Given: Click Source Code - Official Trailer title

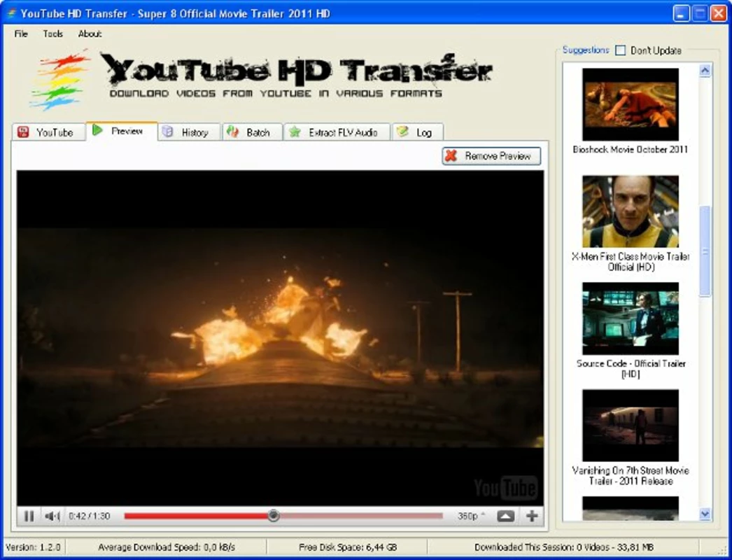Looking at the screenshot, I should 631,368.
